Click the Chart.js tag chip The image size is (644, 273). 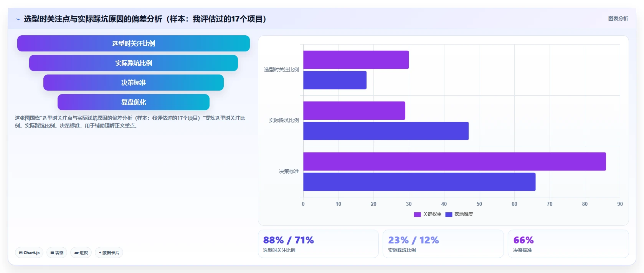click(29, 253)
